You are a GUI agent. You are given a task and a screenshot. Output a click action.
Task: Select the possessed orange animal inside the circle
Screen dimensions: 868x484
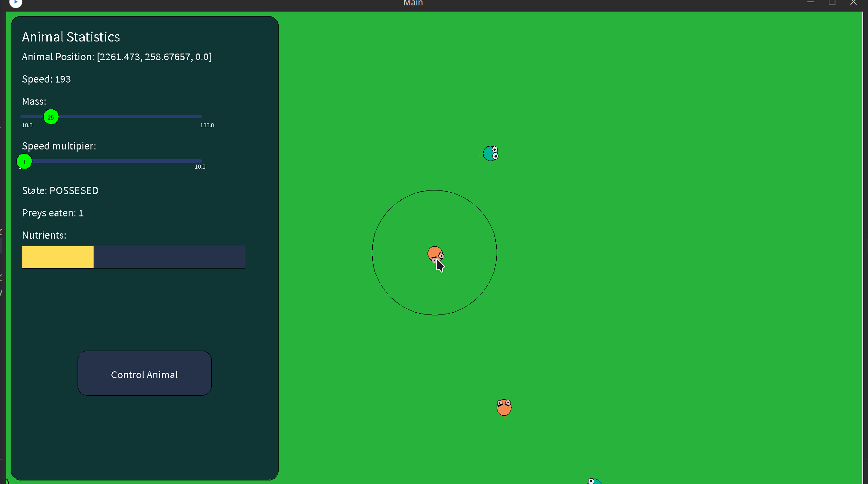[x=435, y=254]
